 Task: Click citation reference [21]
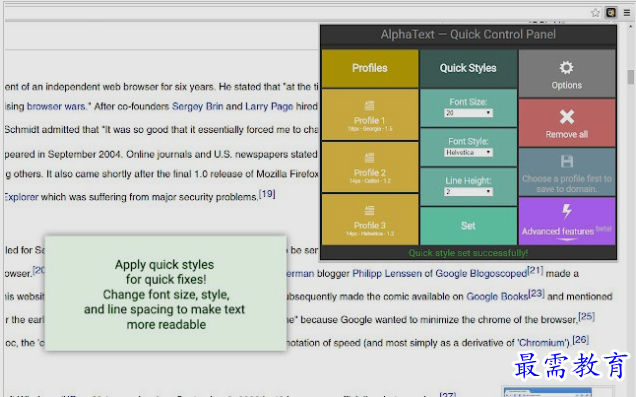pyautogui.click(x=535, y=270)
